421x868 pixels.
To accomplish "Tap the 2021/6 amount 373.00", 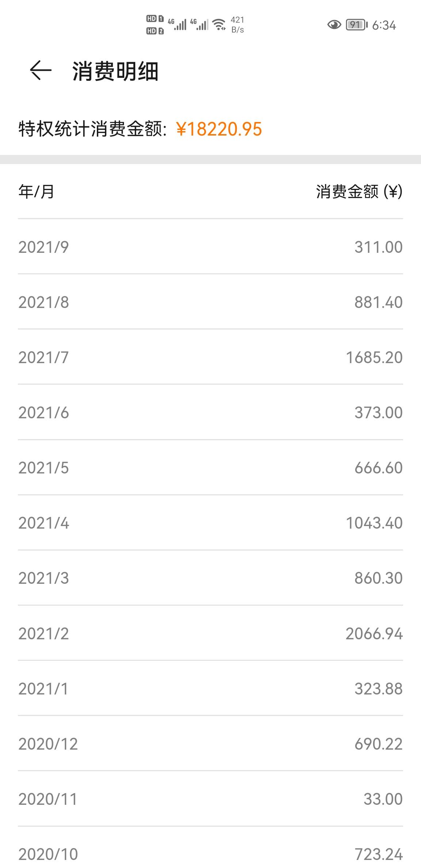I will click(378, 413).
